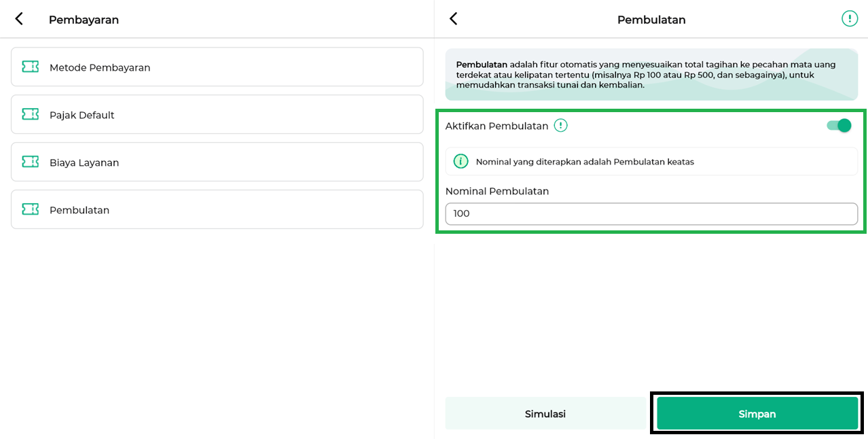The image size is (868, 439).
Task: Open the Metode Pembayaran settings
Action: point(217,67)
